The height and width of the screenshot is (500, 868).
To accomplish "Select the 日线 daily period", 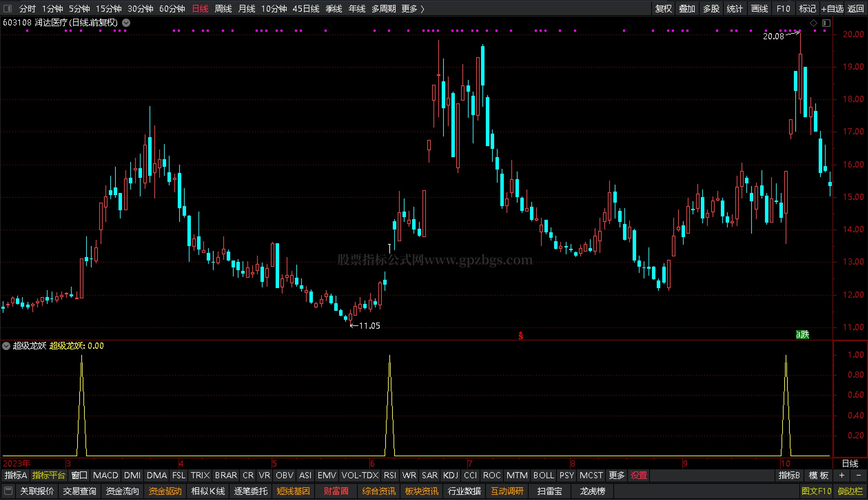I will [x=200, y=9].
